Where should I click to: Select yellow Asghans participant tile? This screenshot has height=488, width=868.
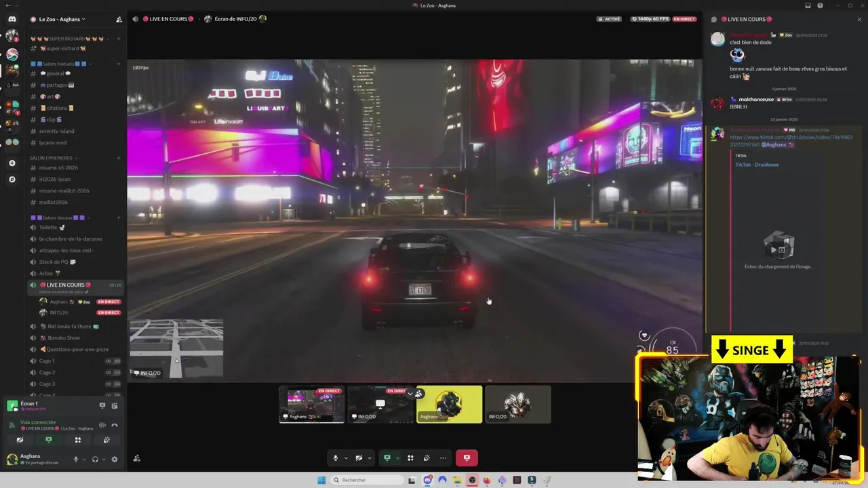pyautogui.click(x=450, y=405)
